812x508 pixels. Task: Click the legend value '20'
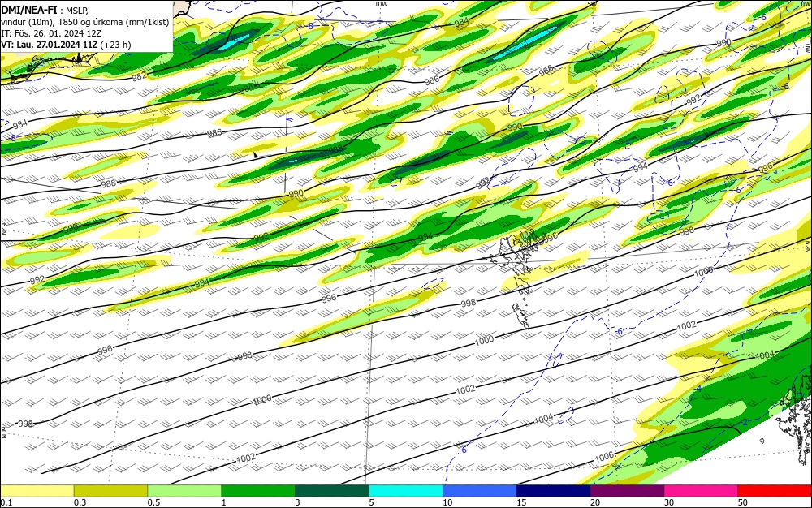coord(595,502)
